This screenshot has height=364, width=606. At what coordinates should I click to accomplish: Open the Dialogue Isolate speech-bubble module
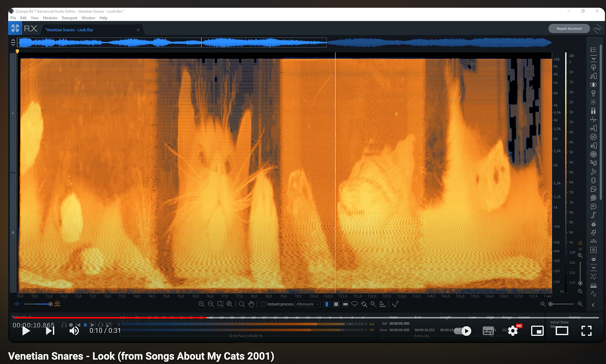pos(593,207)
